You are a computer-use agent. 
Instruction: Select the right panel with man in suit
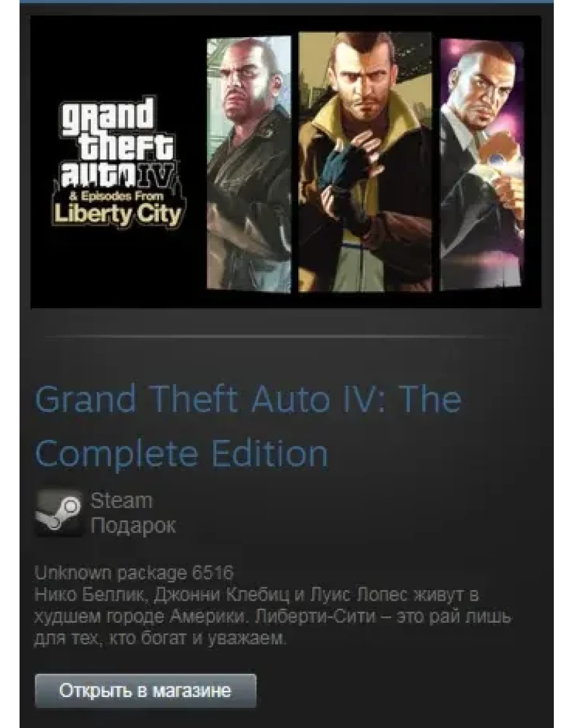482,164
